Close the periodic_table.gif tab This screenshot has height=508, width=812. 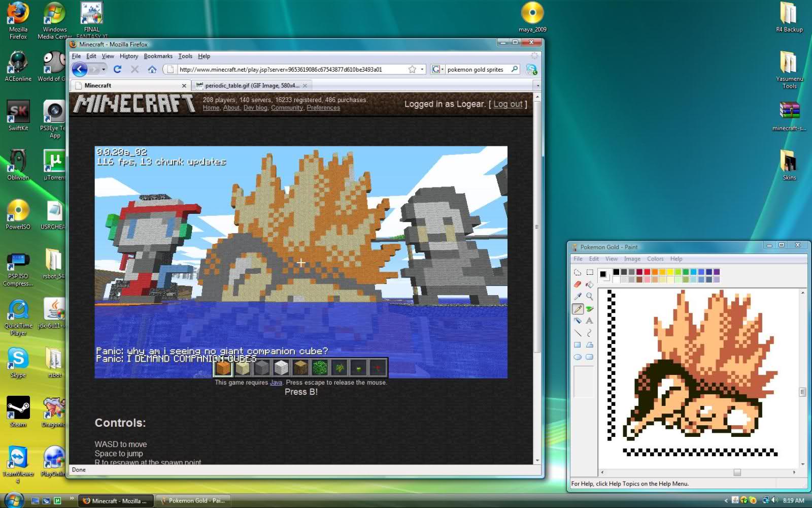click(x=305, y=86)
